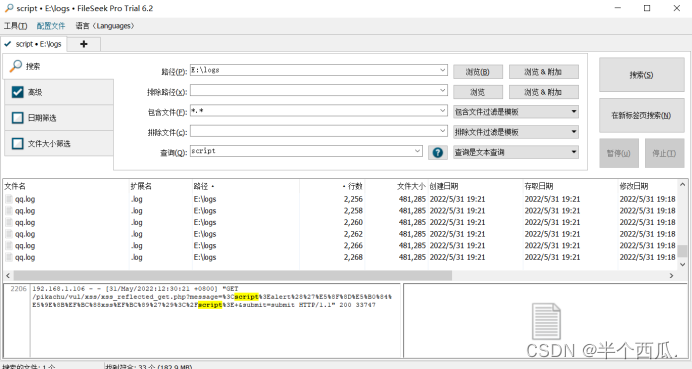Open the 包含文件过滤是模板 dropdown
The height and width of the screenshot is (369, 692).
pyautogui.click(x=516, y=112)
